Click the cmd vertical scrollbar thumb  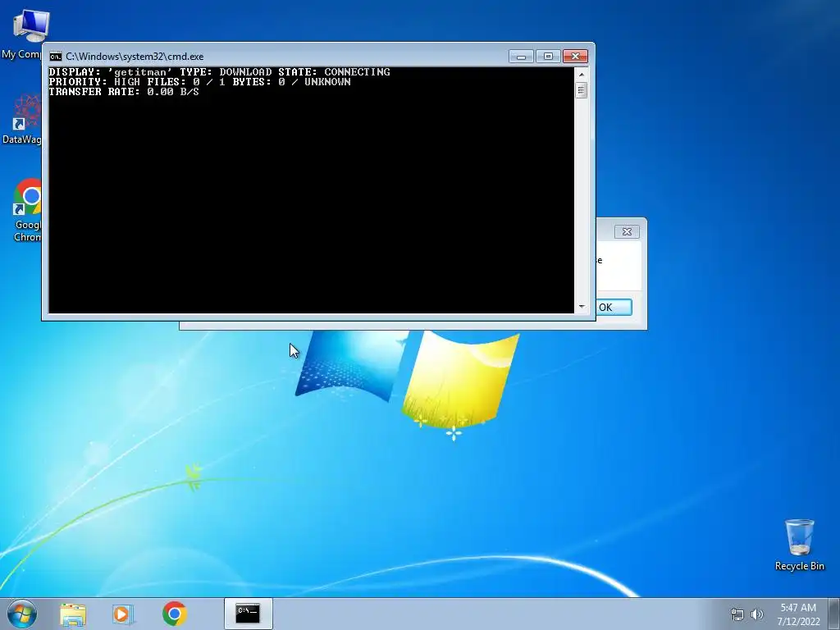[x=582, y=90]
